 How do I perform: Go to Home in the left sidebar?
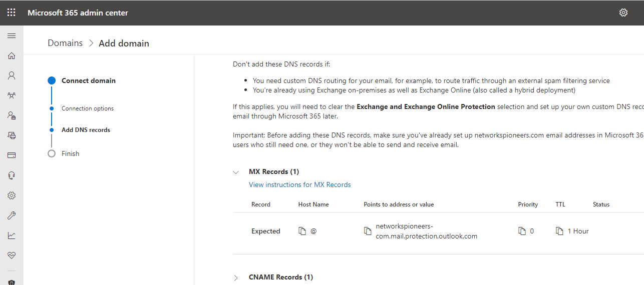(x=12, y=55)
